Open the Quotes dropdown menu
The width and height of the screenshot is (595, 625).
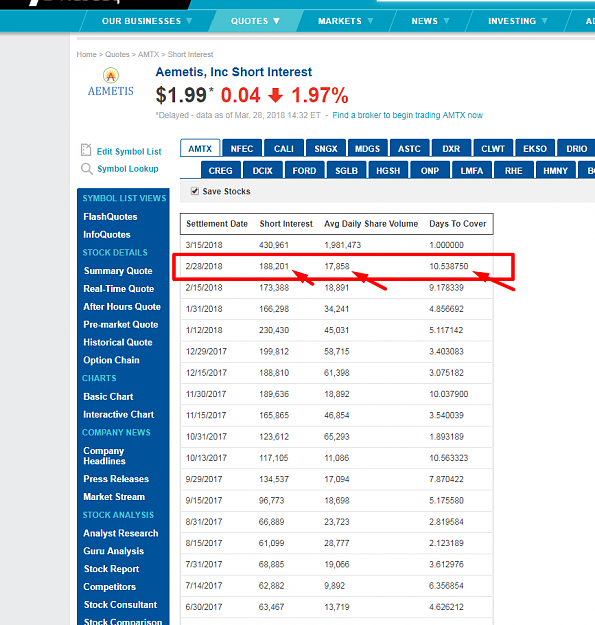(255, 21)
